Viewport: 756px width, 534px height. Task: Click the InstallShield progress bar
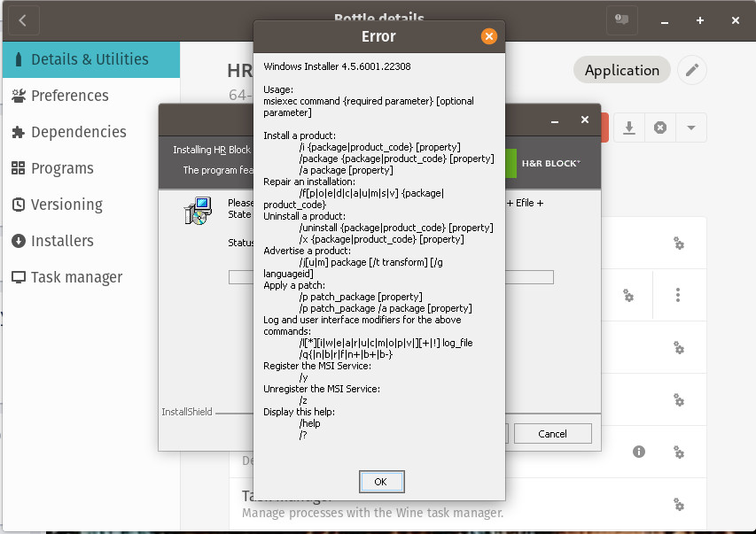pos(391,277)
